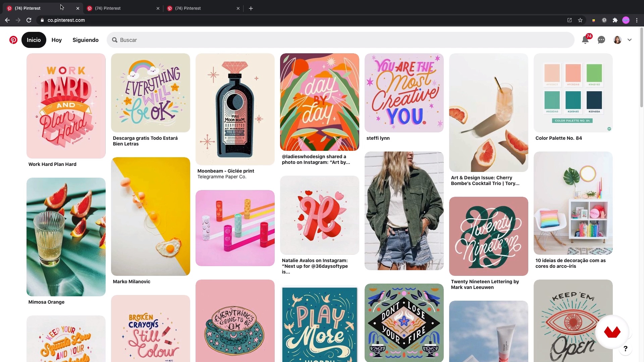This screenshot has height=362, width=644.
Task: Open the browser extensions puzzle icon
Action: [x=615, y=20]
